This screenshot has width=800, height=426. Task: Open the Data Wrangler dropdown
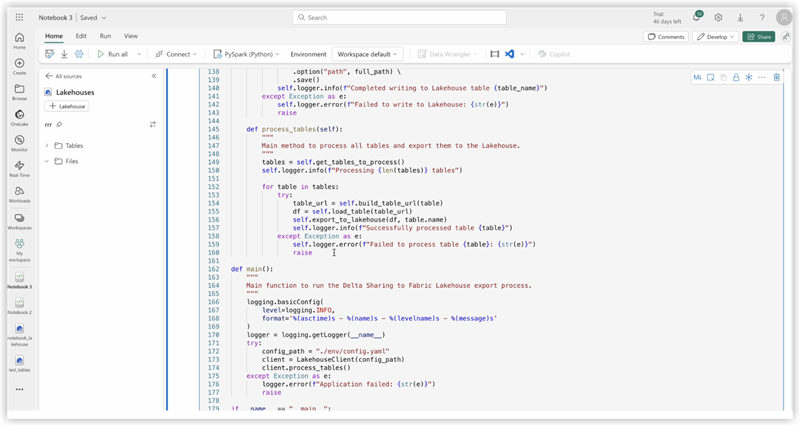(x=447, y=54)
